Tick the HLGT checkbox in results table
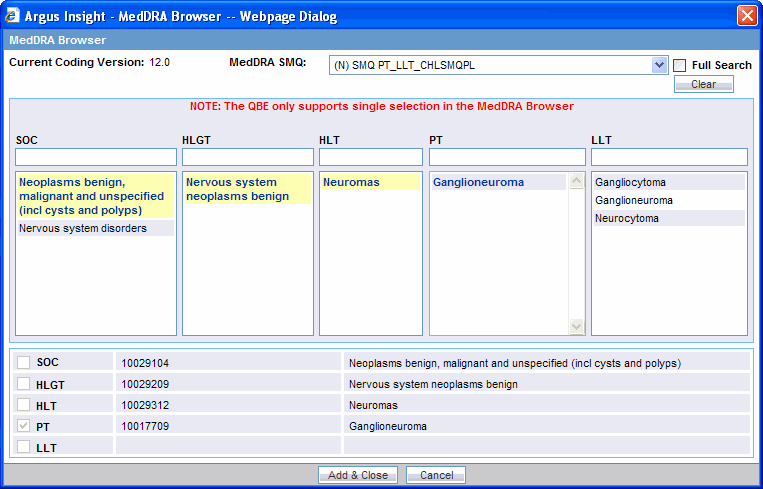 click(23, 384)
